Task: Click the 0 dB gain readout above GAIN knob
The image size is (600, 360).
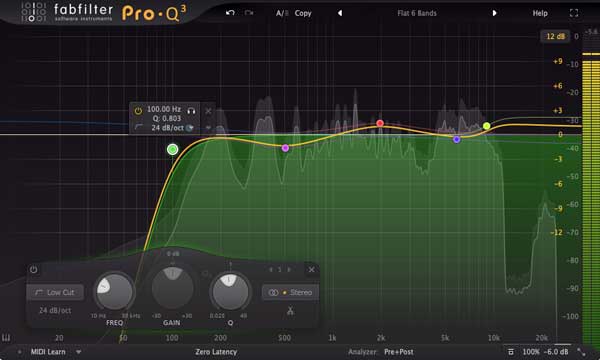Action: point(173,254)
